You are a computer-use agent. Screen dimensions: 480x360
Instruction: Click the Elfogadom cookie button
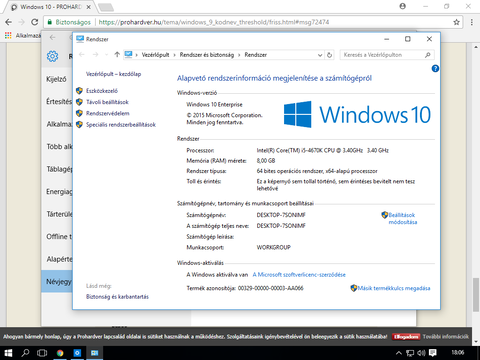405,337
